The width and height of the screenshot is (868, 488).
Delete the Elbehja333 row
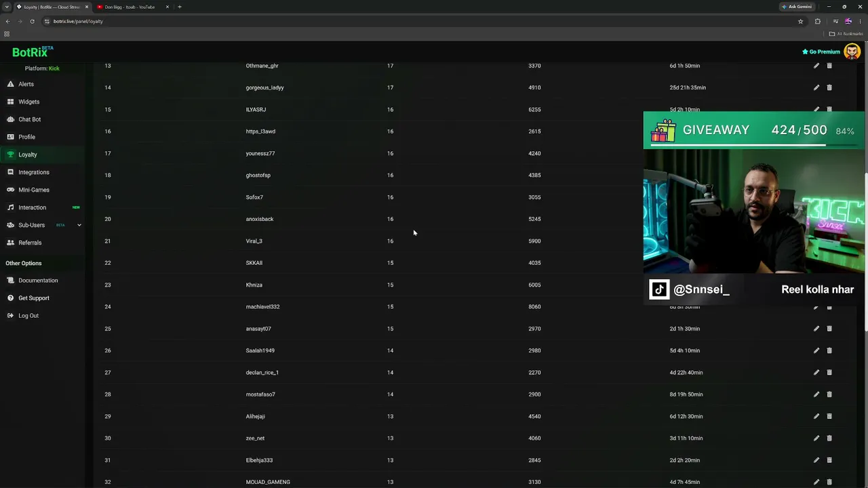(829, 460)
